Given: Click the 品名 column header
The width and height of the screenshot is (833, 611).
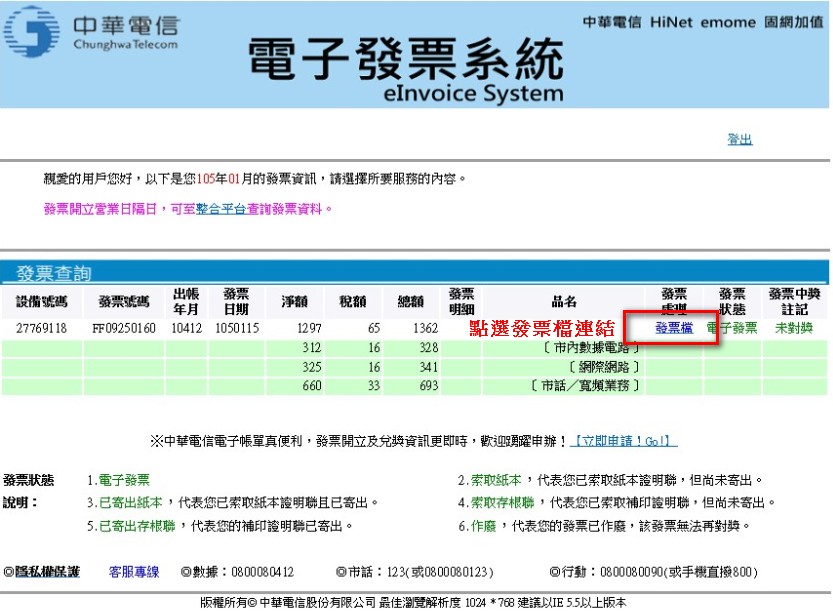Looking at the screenshot, I should pos(564,302).
